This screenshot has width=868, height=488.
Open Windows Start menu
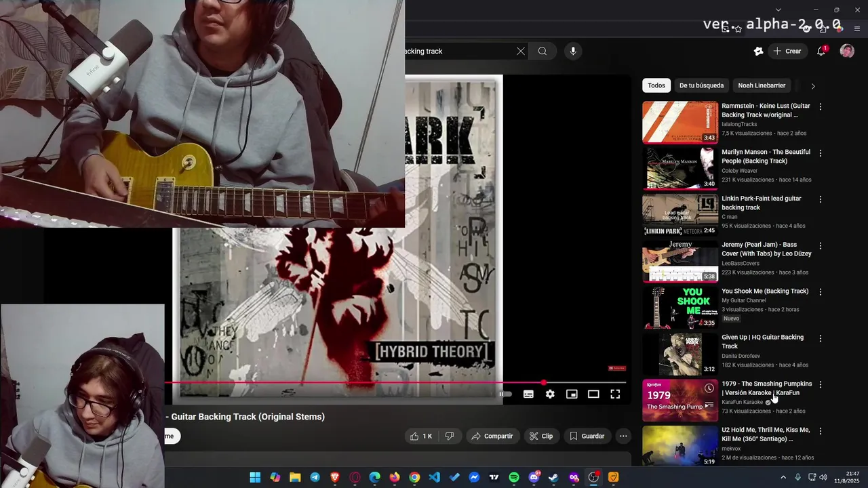tap(255, 477)
